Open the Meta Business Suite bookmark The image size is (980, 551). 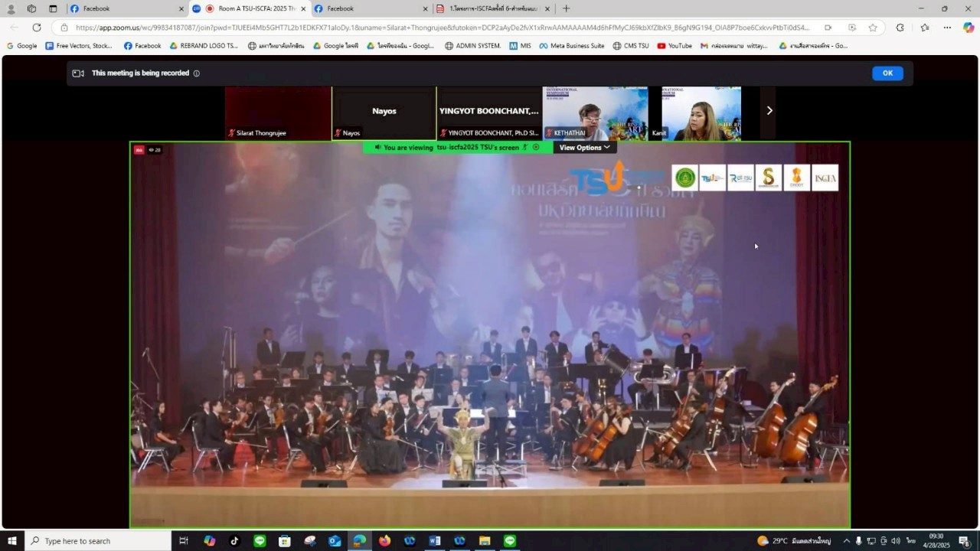coord(571,46)
